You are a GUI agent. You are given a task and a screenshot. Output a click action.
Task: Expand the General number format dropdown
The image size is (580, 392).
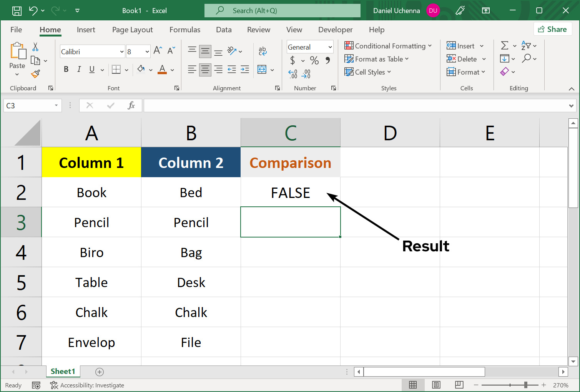[x=330, y=47]
